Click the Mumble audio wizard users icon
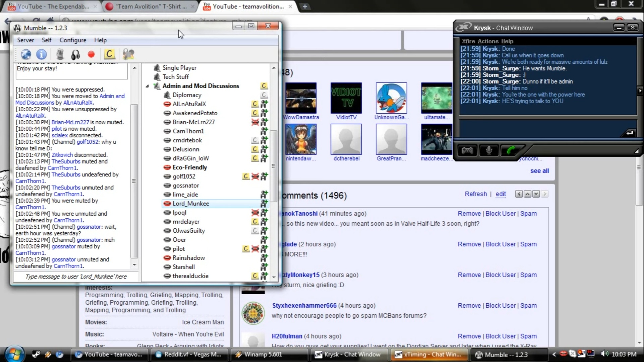The width and height of the screenshot is (644, 362). tap(128, 54)
